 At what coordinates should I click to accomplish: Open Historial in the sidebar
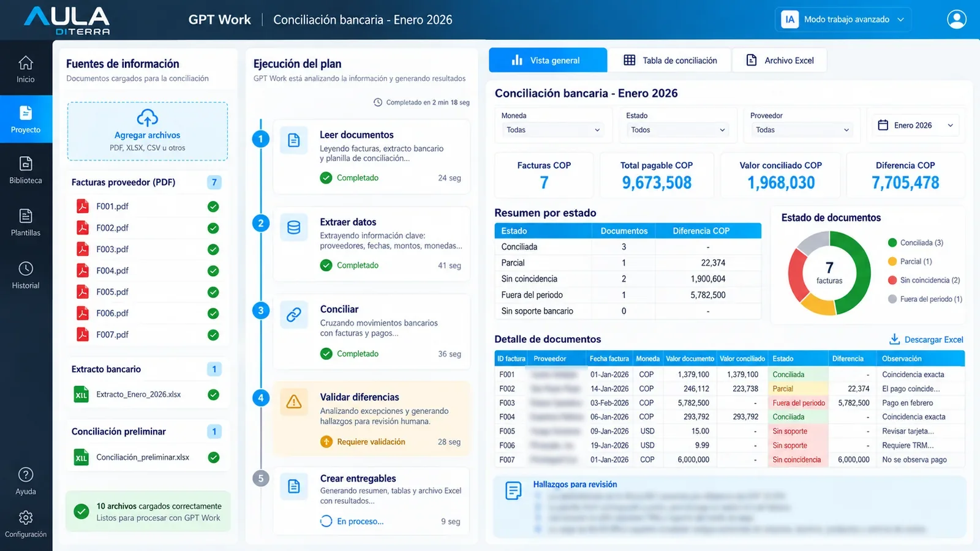pyautogui.click(x=26, y=275)
